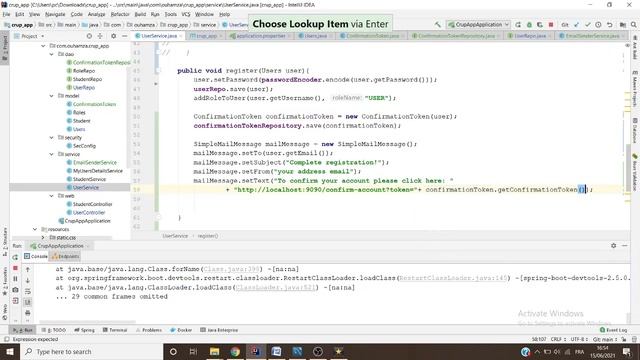The width and height of the screenshot is (640, 360).
Task: Collapse the security package folder
Action: coord(52,138)
